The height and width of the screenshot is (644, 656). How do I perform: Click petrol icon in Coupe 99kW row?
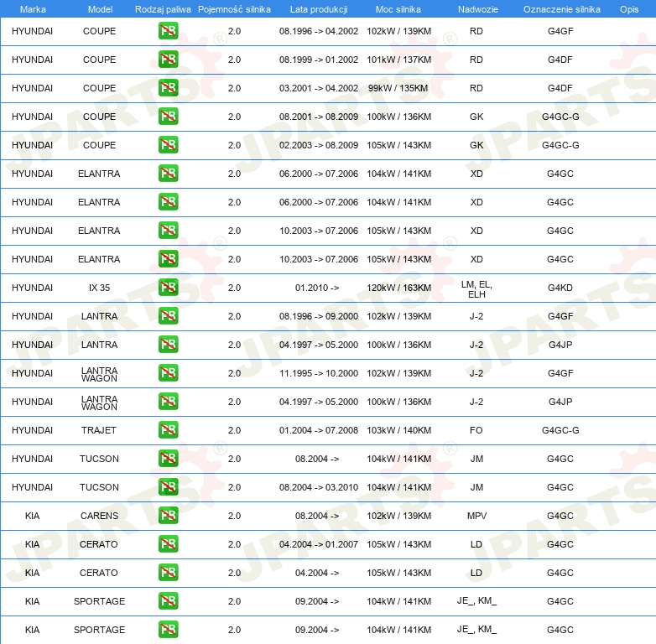click(x=168, y=88)
